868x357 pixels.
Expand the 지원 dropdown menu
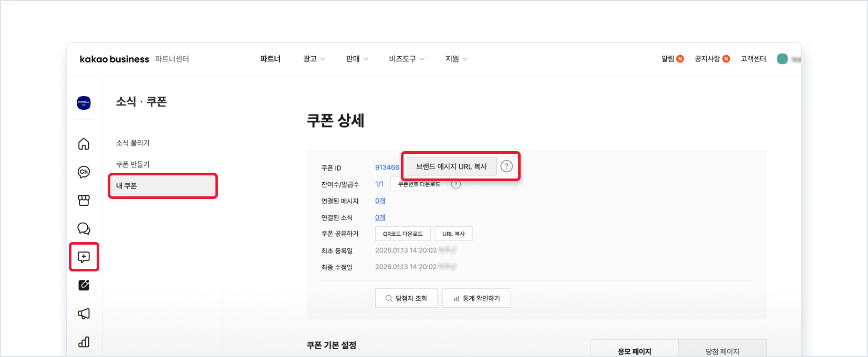click(x=456, y=59)
